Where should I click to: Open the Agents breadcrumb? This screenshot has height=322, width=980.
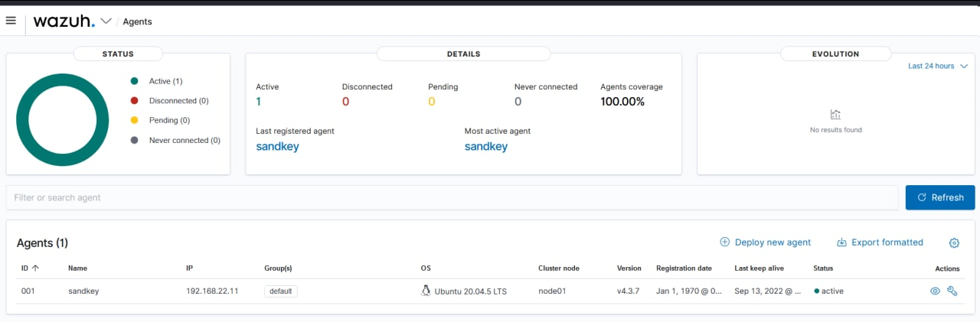(x=137, y=21)
